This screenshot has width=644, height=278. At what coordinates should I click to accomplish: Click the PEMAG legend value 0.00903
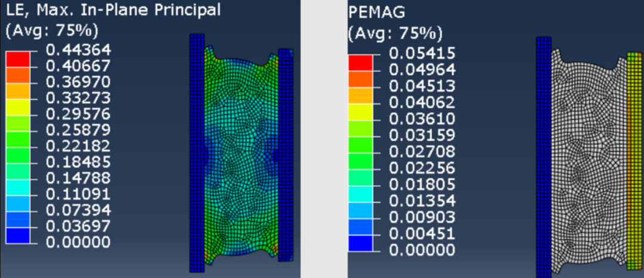(422, 217)
